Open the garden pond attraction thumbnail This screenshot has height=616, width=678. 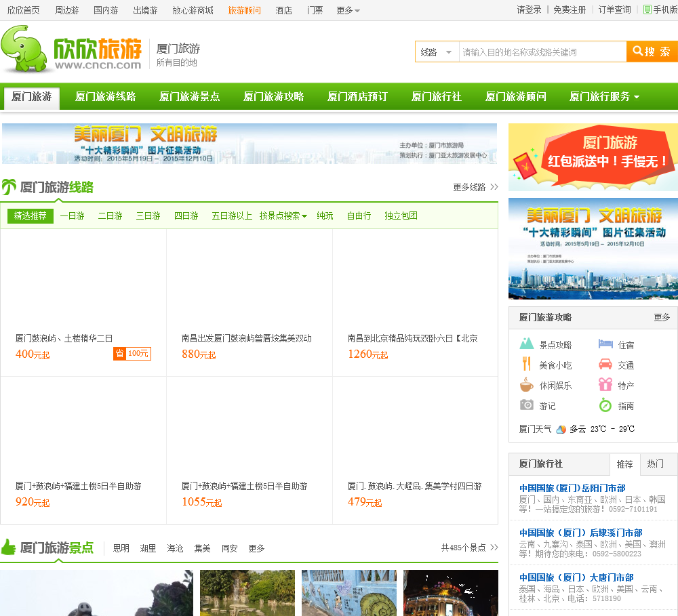(x=247, y=593)
